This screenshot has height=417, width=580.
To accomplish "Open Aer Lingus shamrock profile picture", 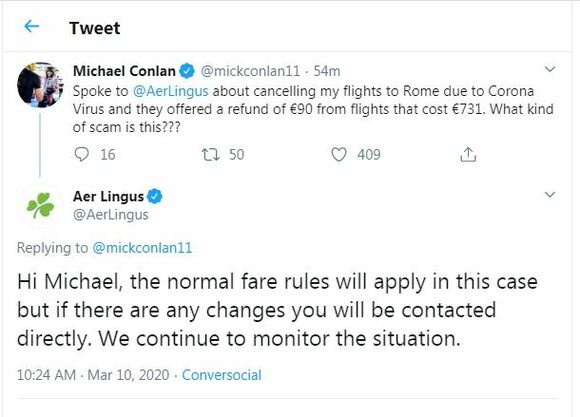I will pyautogui.click(x=40, y=205).
